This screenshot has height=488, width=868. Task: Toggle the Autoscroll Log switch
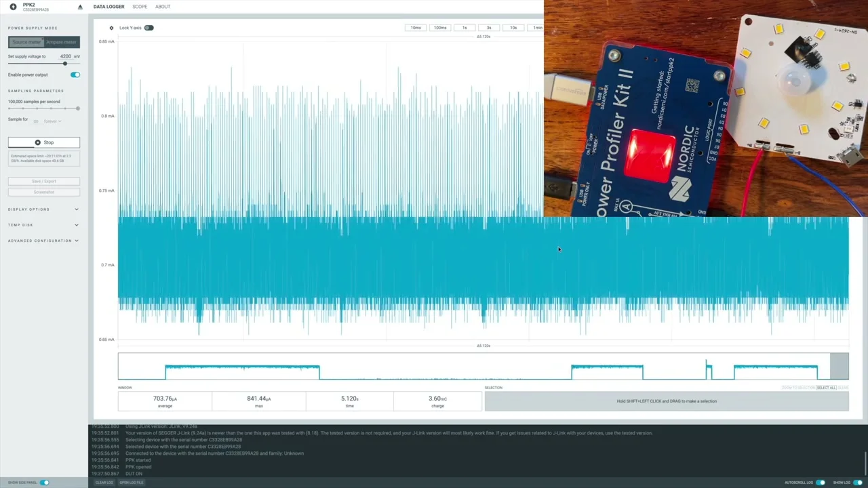coord(821,483)
